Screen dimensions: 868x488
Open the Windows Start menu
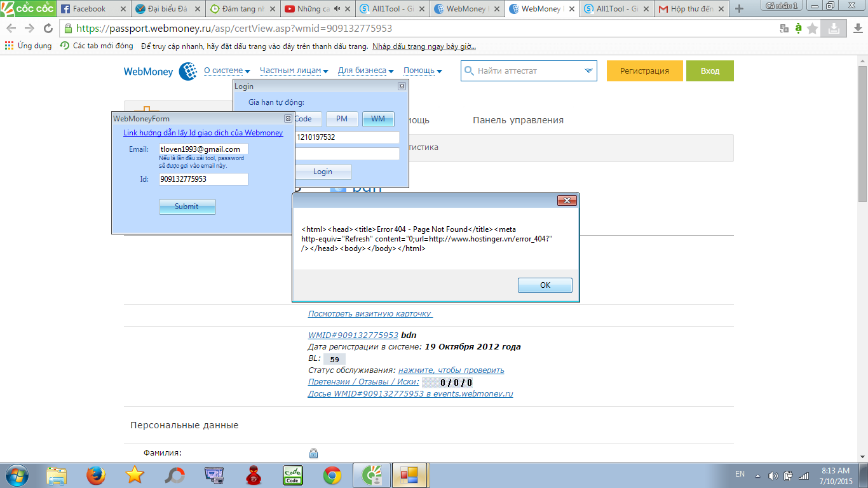16,475
